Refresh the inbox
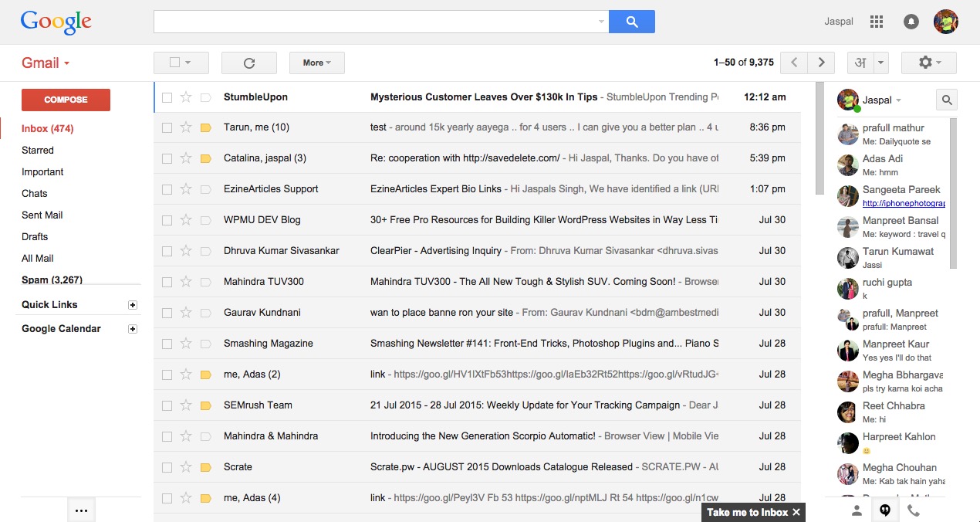Screen dimensions: 980x522 coord(249,63)
